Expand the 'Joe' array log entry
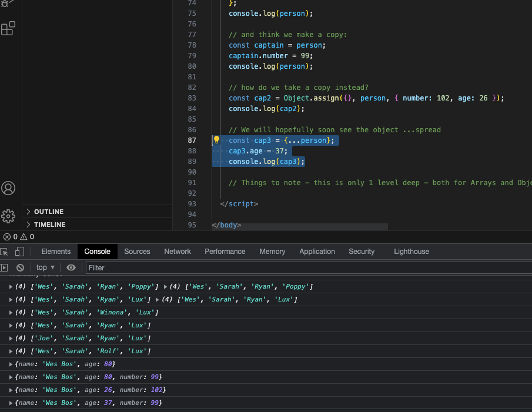 point(12,339)
